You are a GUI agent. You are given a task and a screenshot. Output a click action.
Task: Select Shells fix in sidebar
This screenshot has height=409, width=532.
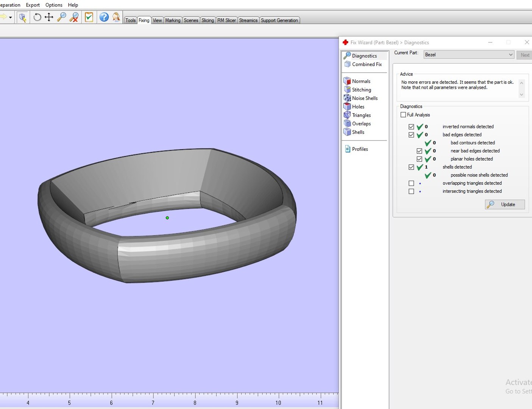point(354,132)
